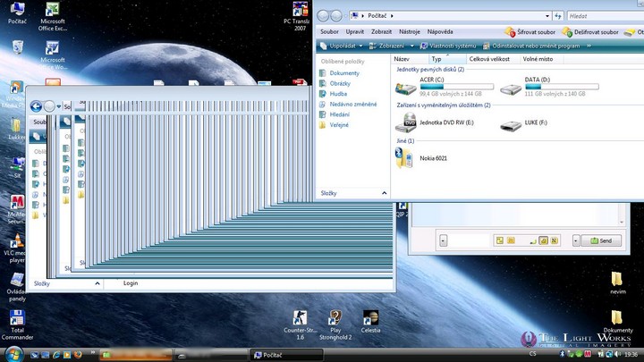This screenshot has height=362, width=644.
Task: Open the ACER (C:) drive
Action: pyautogui.click(x=407, y=88)
